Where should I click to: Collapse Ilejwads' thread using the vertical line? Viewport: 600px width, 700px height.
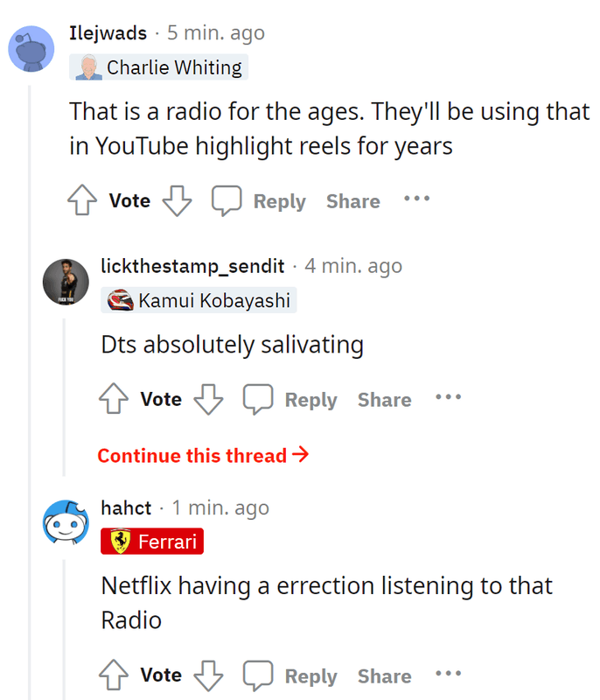click(x=31, y=394)
